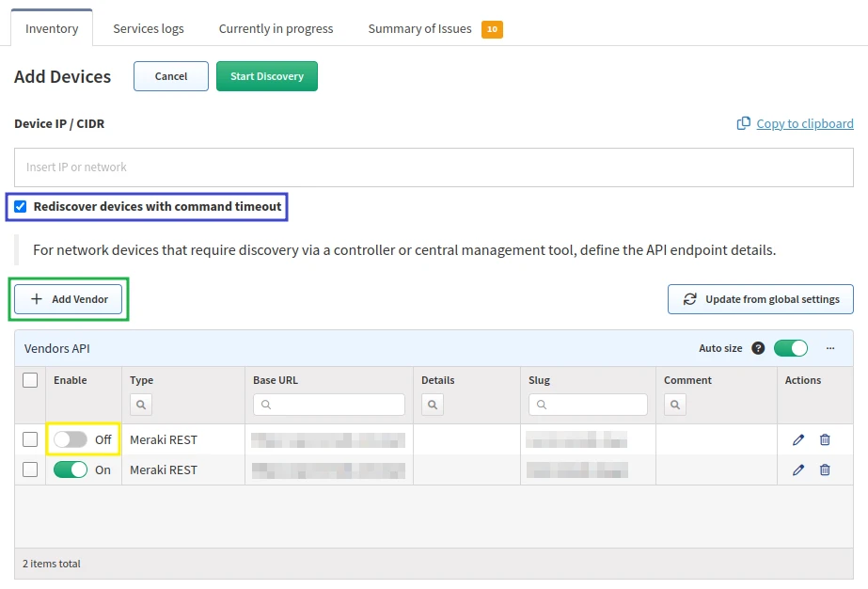Enable the first Meraki REST vendor toggle
868x589 pixels.
click(71, 439)
